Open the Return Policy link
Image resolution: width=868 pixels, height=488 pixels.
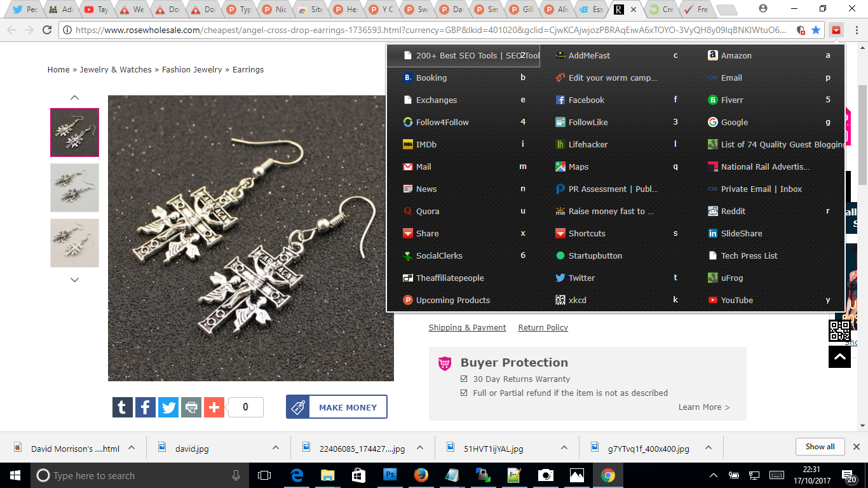(x=543, y=328)
